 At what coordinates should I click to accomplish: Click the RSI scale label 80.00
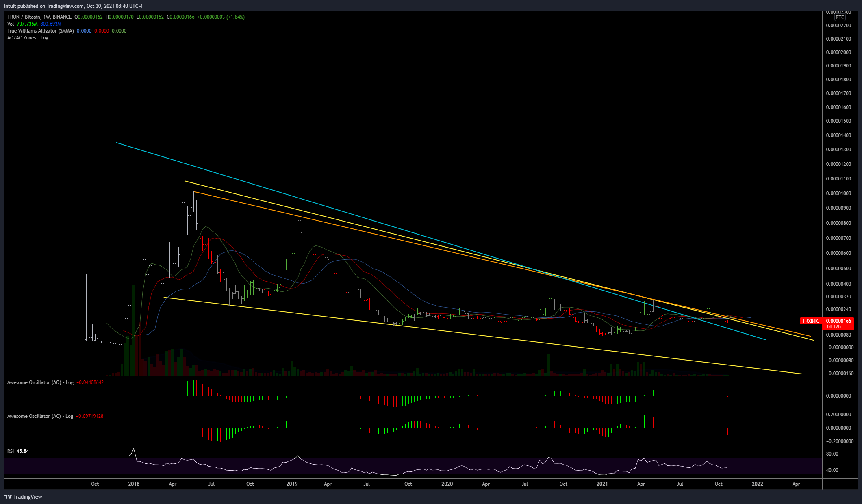pyautogui.click(x=832, y=454)
